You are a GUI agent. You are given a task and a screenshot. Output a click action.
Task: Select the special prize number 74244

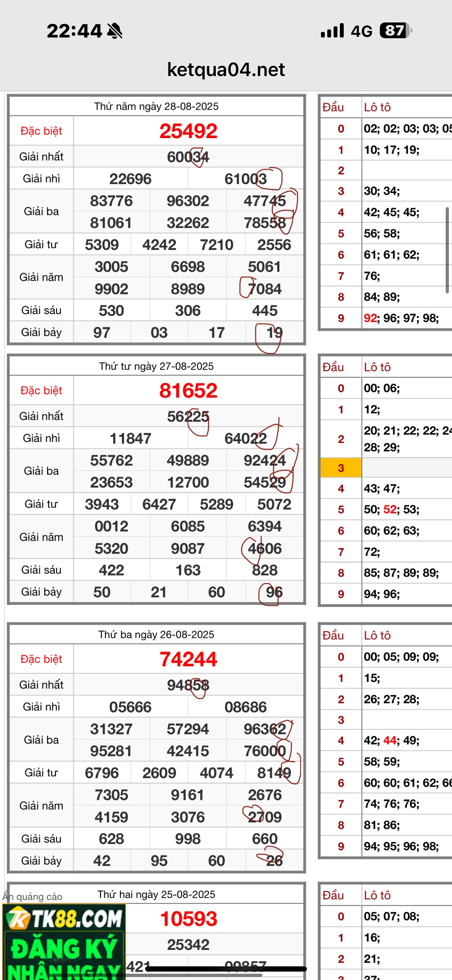pyautogui.click(x=189, y=659)
